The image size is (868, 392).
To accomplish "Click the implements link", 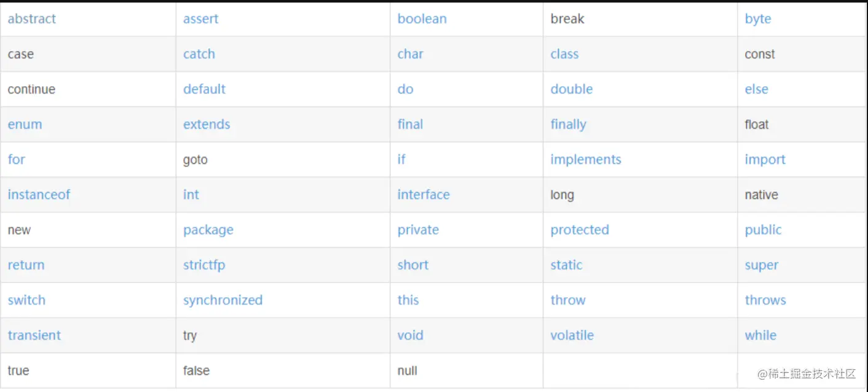I will (586, 159).
